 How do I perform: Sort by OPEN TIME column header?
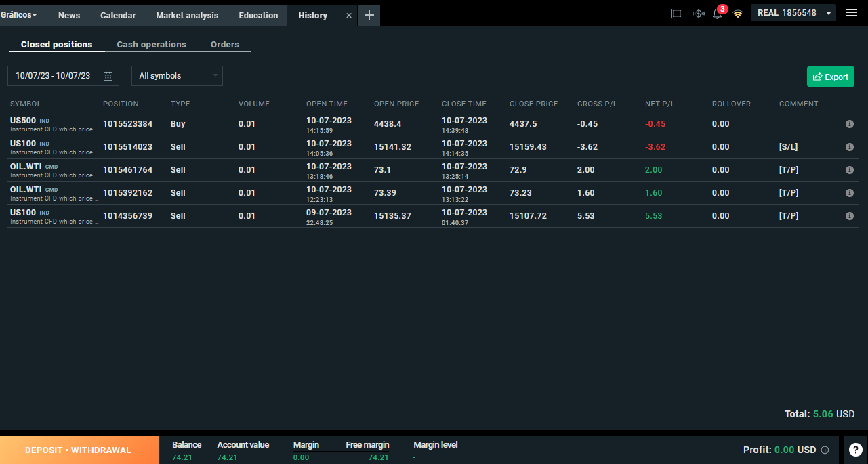(x=327, y=104)
